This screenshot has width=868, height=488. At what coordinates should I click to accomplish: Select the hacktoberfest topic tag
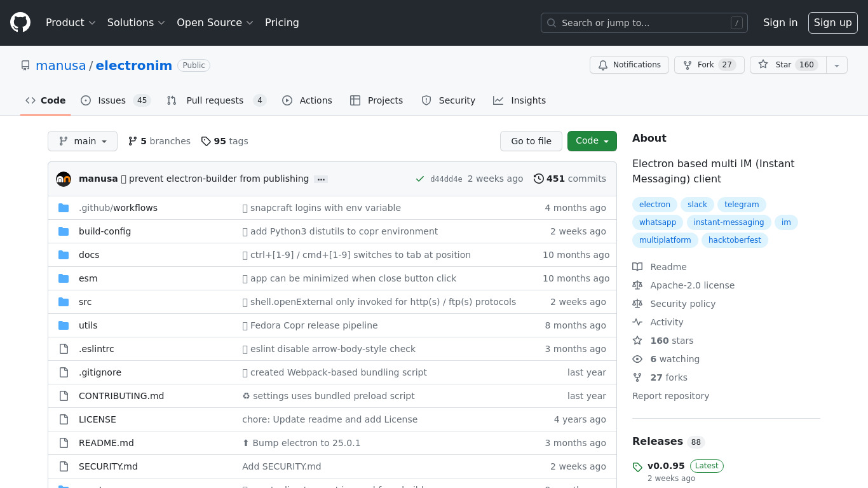point(735,240)
